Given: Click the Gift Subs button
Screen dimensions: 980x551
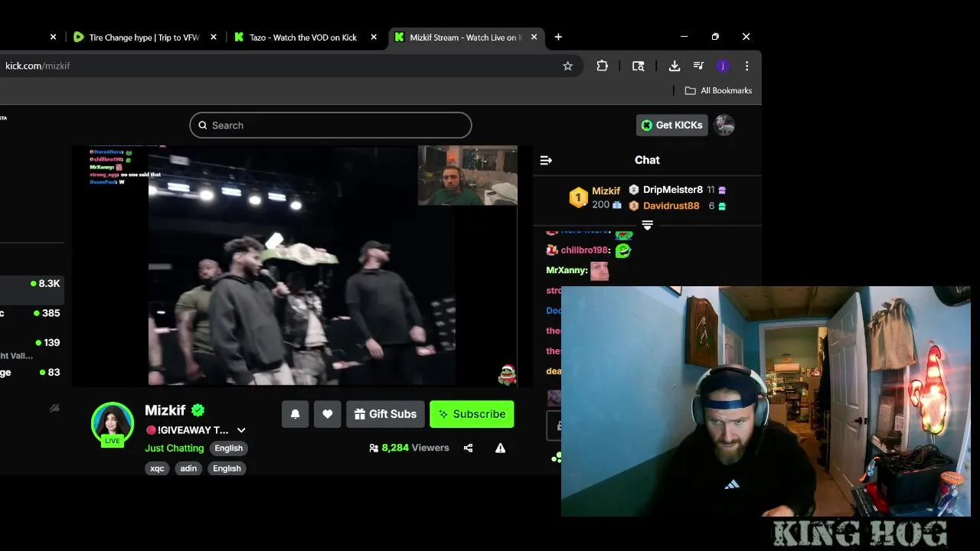Looking at the screenshot, I should pyautogui.click(x=385, y=414).
